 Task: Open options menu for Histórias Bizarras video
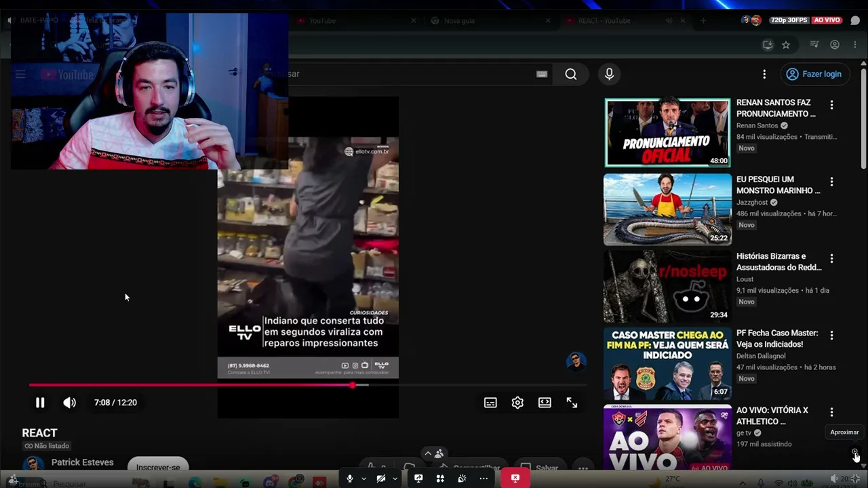(x=831, y=258)
